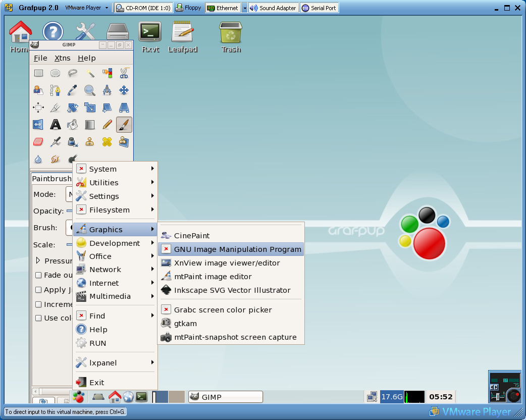Click the CD-ROM (IDE 1:0) device button

coord(143,8)
